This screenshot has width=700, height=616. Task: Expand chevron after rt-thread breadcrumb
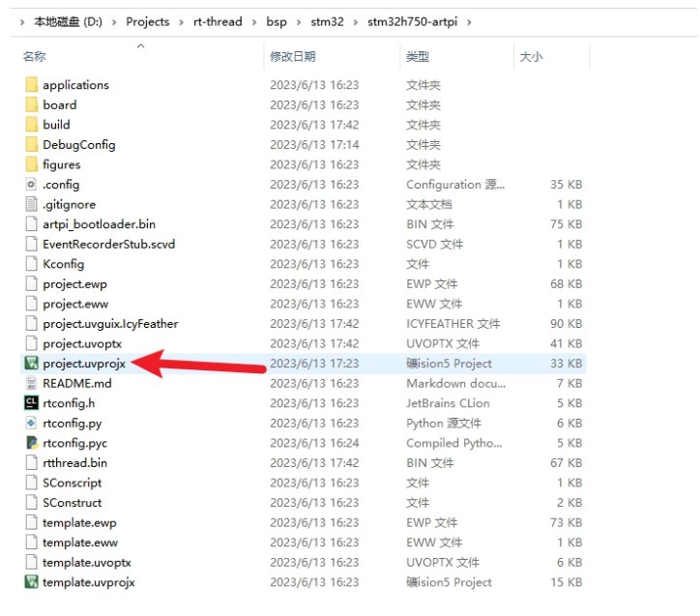254,22
